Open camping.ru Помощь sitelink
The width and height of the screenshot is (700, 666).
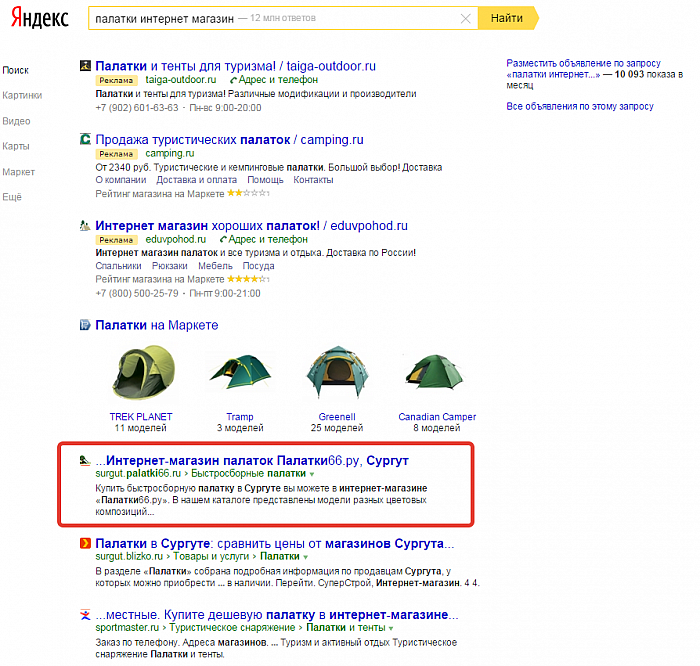click(265, 180)
